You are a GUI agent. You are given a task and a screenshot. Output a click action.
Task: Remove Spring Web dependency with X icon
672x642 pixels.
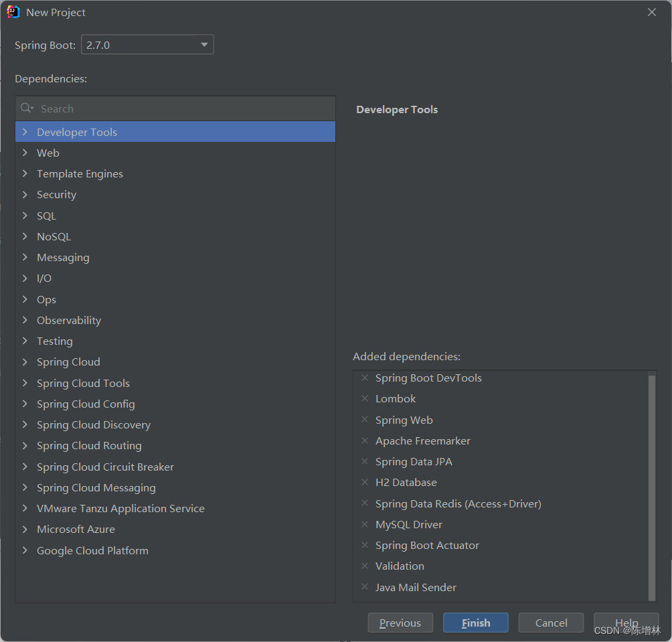tap(365, 419)
